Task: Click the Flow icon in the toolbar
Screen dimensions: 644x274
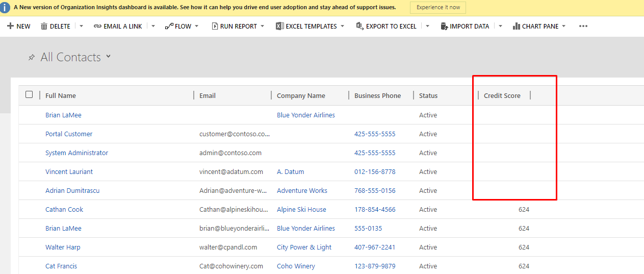Action: 169,26
